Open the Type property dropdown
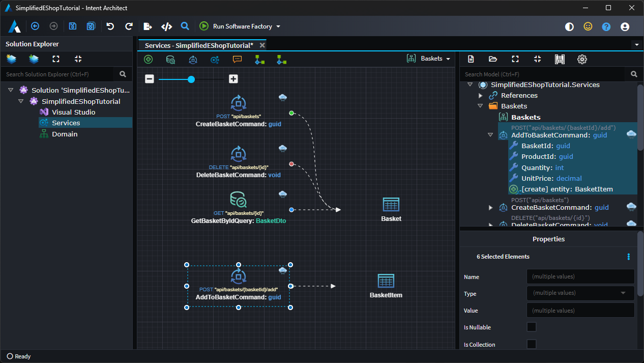Screen dimensions: 644x363 pos(580,293)
